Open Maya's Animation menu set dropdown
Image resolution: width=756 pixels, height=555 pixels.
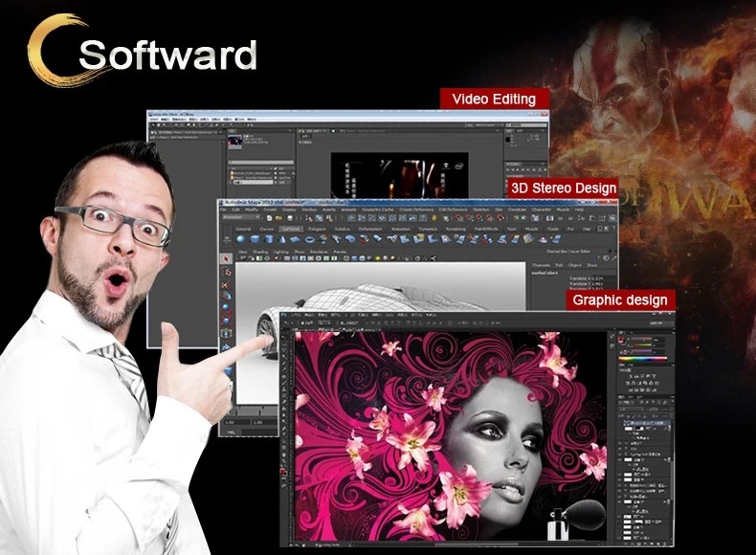pyautogui.click(x=241, y=217)
